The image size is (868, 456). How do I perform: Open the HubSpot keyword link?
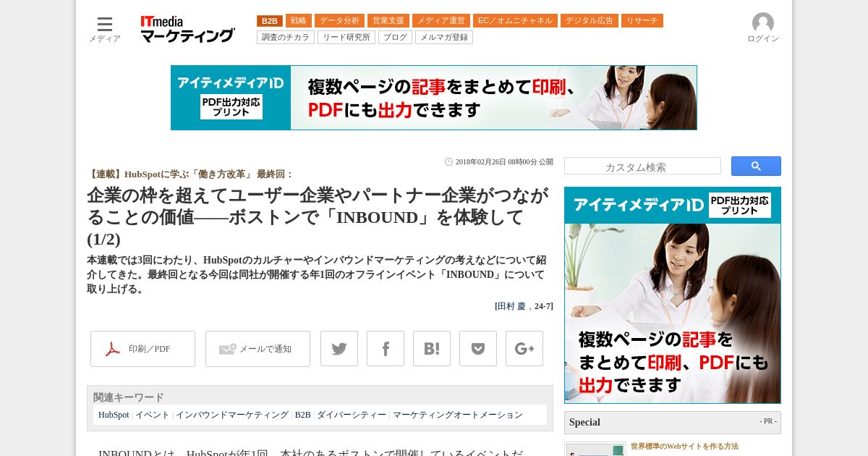point(114,415)
